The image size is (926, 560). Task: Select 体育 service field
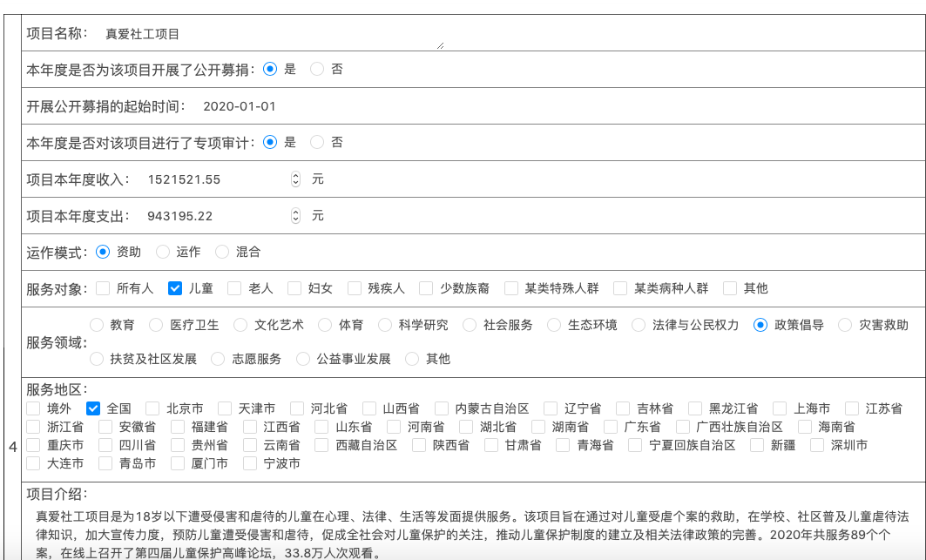click(x=325, y=325)
